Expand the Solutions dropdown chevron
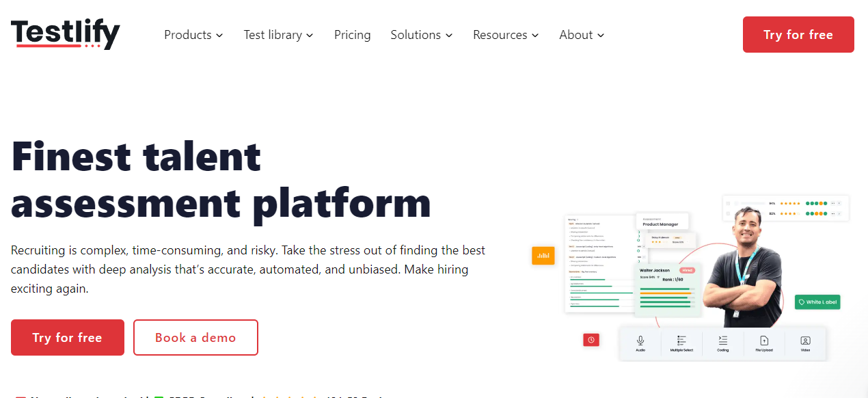 pyautogui.click(x=449, y=35)
